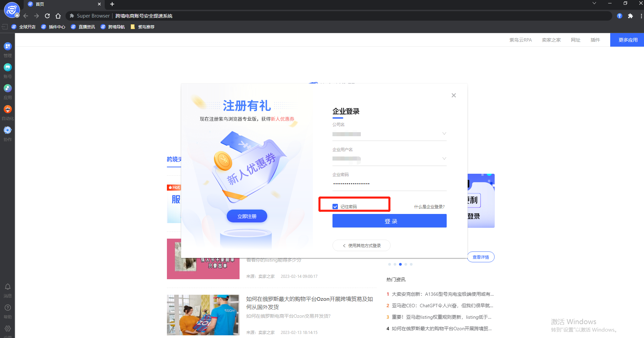Go to home page icon

58,16
